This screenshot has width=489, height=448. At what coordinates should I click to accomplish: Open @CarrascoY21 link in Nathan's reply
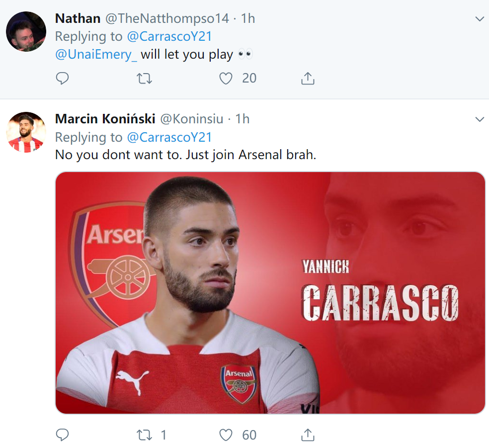(x=169, y=36)
